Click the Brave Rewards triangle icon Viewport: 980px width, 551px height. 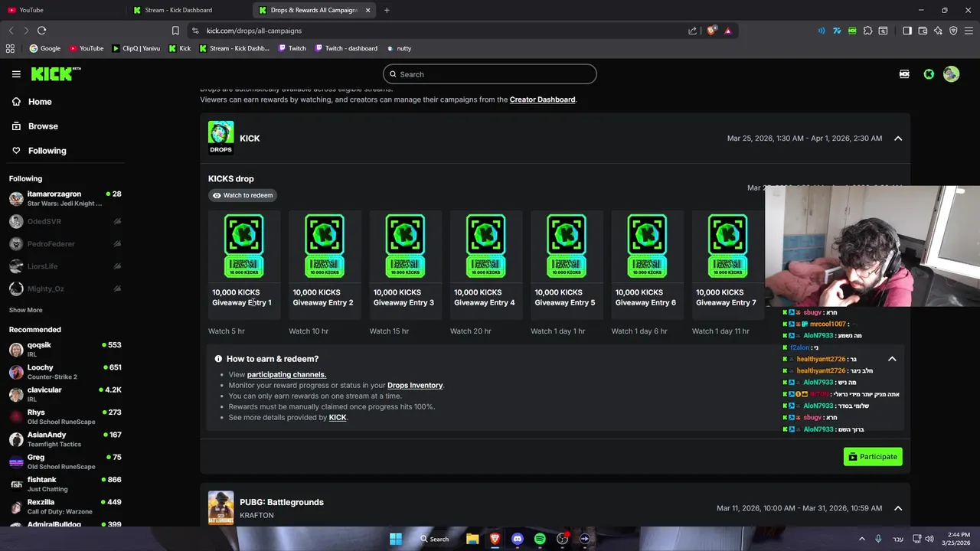click(x=728, y=31)
